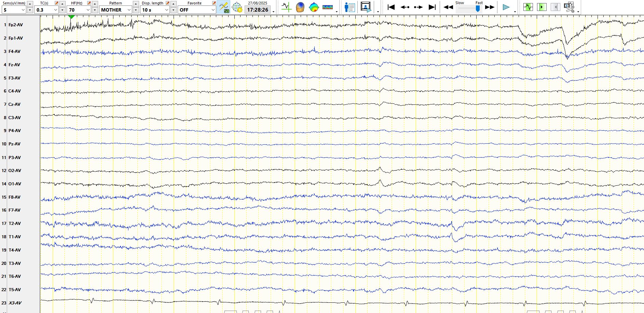
Task: Step one increment backward in the recording
Action: click(405, 7)
